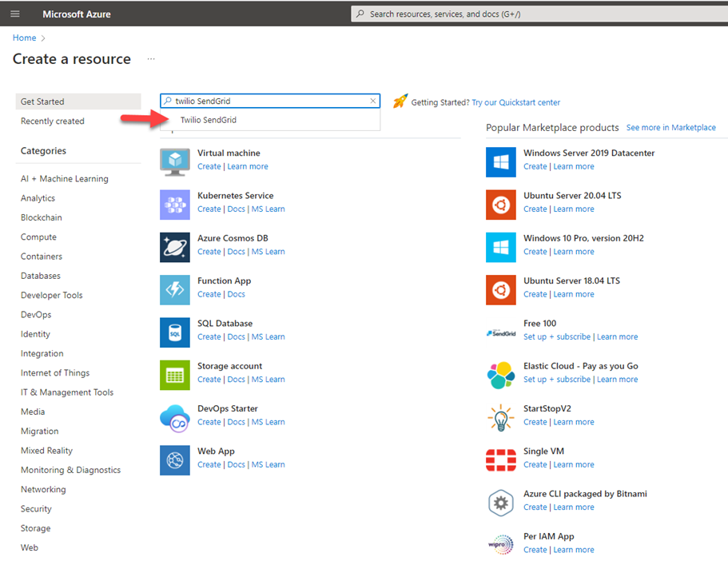Open Monitoring & Diagnostics category
This screenshot has height=565, width=728.
tap(70, 470)
